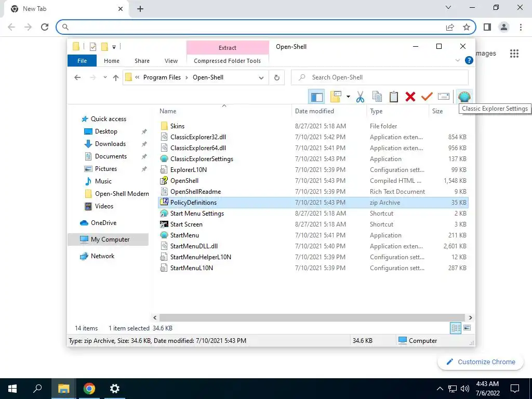Open recent locations dropdown arrow
The height and width of the screenshot is (399, 532).
105,77
